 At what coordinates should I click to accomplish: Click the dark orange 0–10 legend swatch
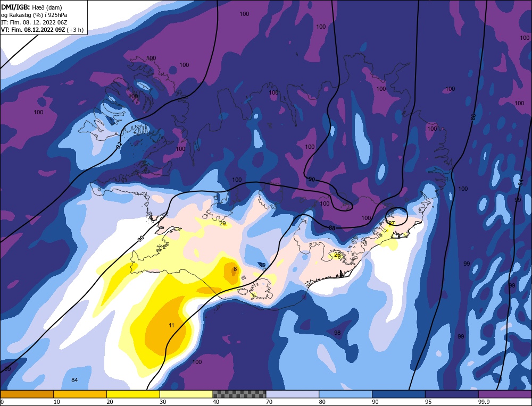click(27, 394)
